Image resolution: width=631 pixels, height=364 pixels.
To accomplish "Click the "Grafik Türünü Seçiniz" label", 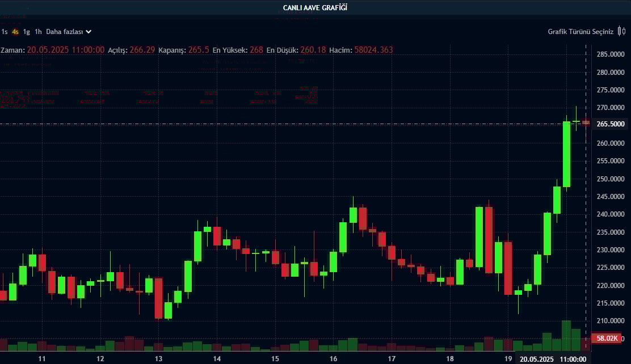I will pos(580,32).
